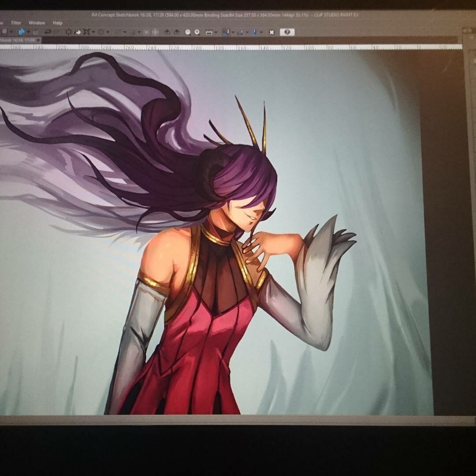
Task: Click the blue Clip Studio icon
Action: point(21,32)
